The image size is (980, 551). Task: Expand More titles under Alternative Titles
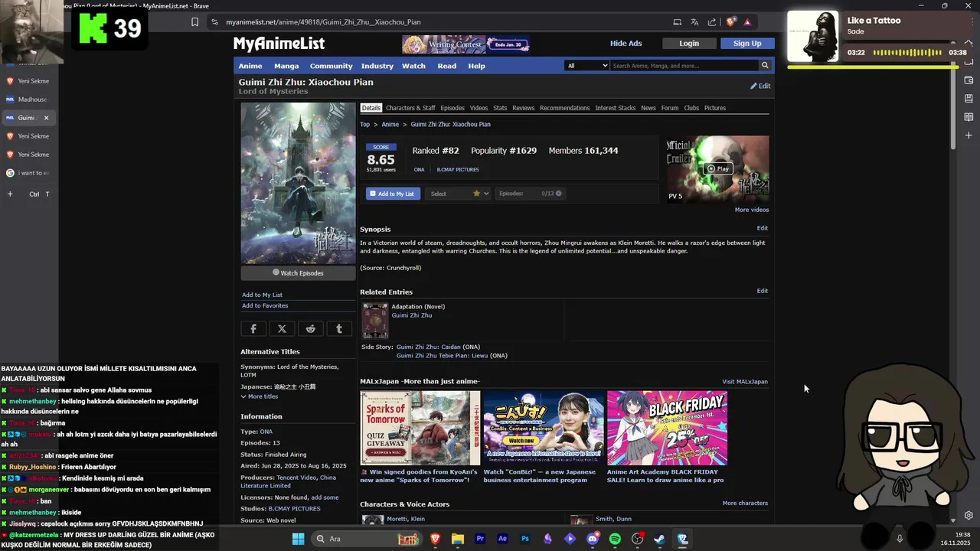coord(260,396)
